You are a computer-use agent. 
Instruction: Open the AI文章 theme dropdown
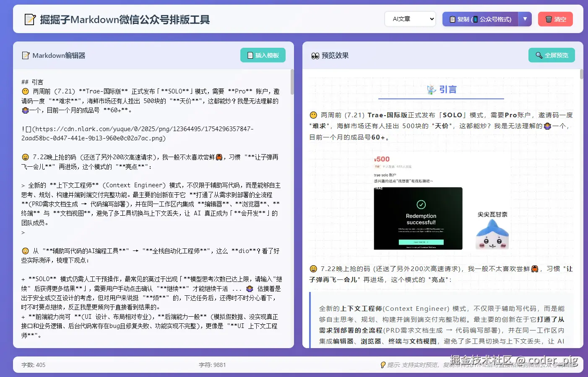pyautogui.click(x=410, y=19)
